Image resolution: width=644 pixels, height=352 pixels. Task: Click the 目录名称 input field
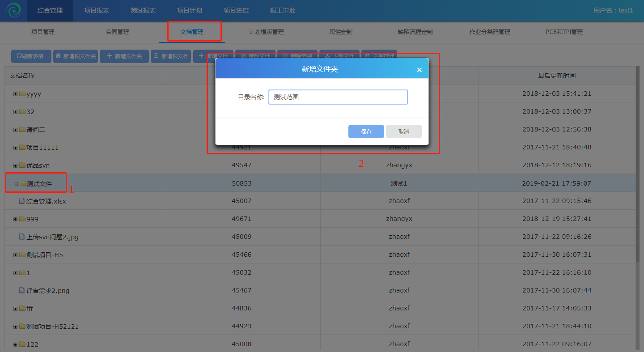pos(338,97)
